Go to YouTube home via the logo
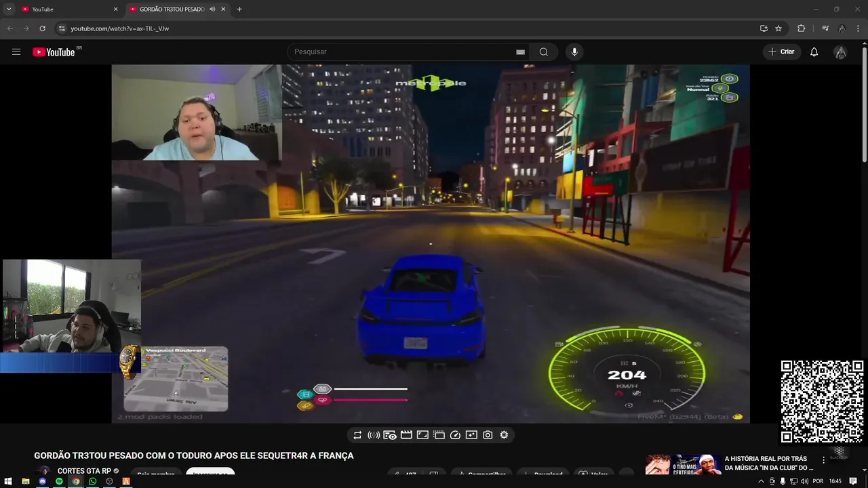Image resolution: width=868 pixels, height=488 pixels. [x=54, y=52]
